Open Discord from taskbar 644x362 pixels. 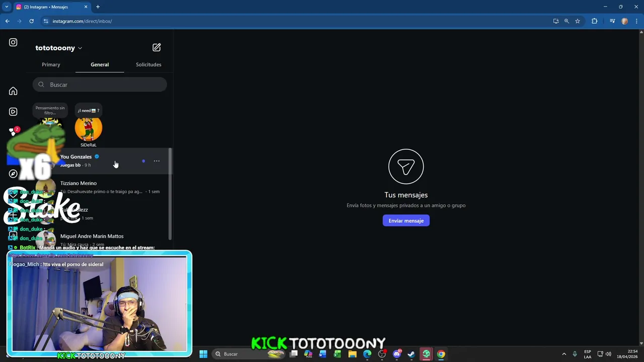pos(397,354)
